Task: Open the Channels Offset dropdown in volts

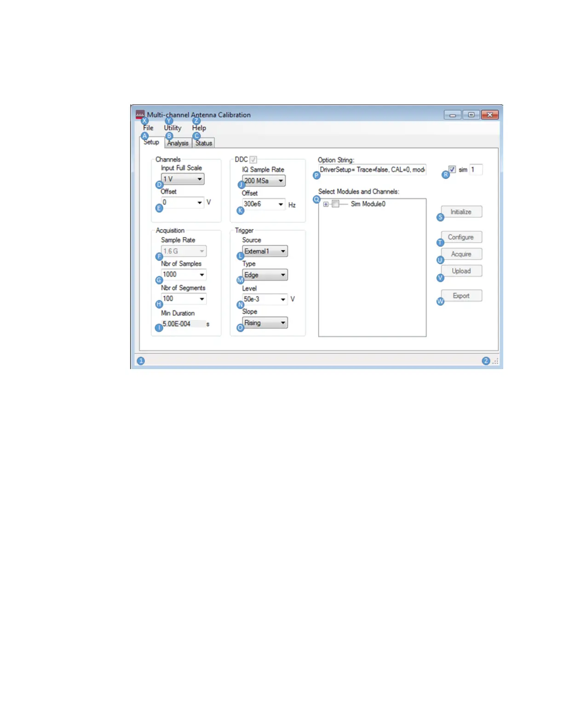Action: [x=183, y=202]
